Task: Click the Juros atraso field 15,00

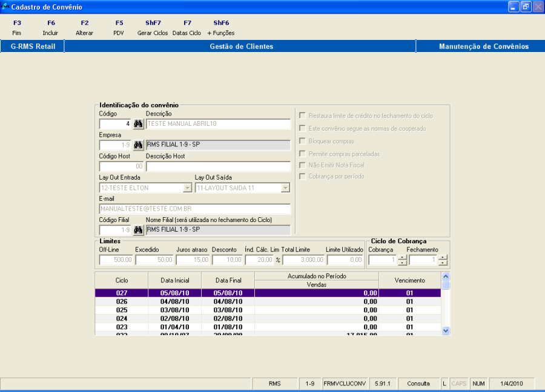Action: click(193, 260)
